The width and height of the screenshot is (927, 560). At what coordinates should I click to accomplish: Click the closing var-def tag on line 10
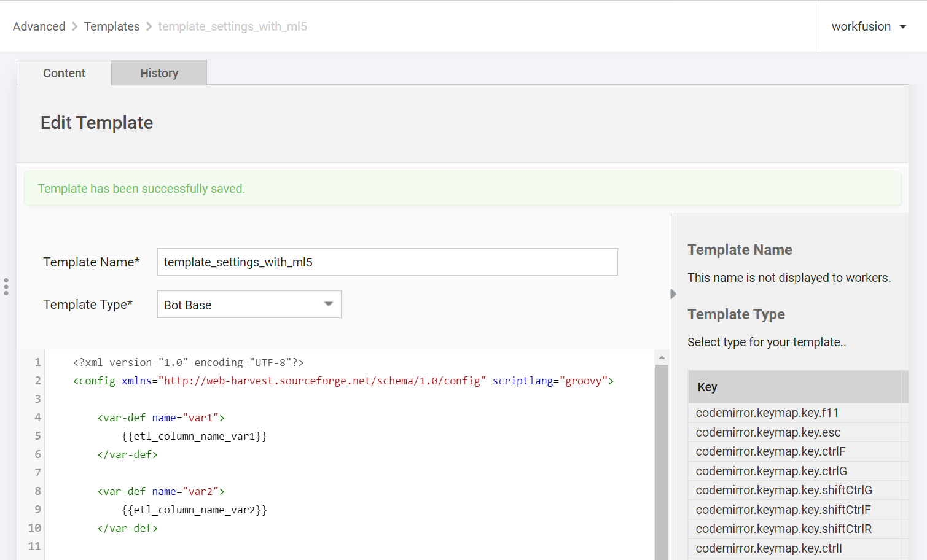[127, 528]
